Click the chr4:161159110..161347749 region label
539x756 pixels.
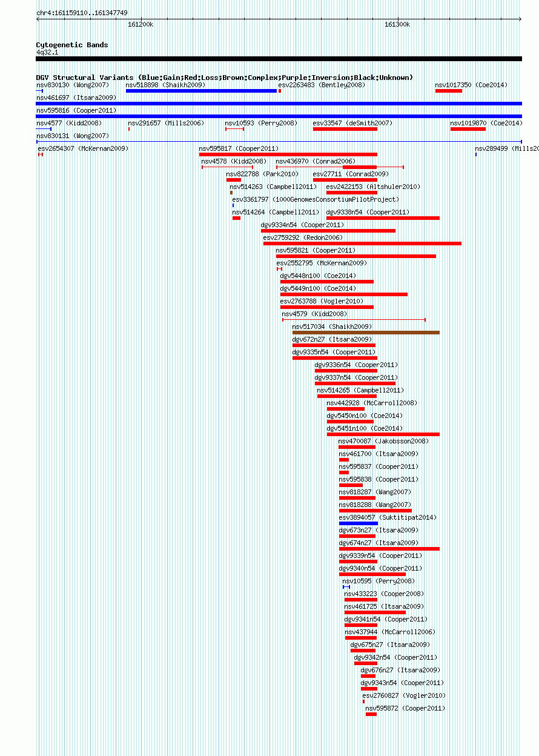[x=82, y=13]
